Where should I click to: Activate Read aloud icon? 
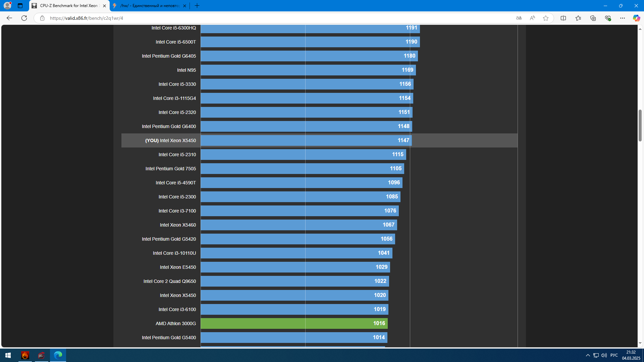pyautogui.click(x=532, y=18)
